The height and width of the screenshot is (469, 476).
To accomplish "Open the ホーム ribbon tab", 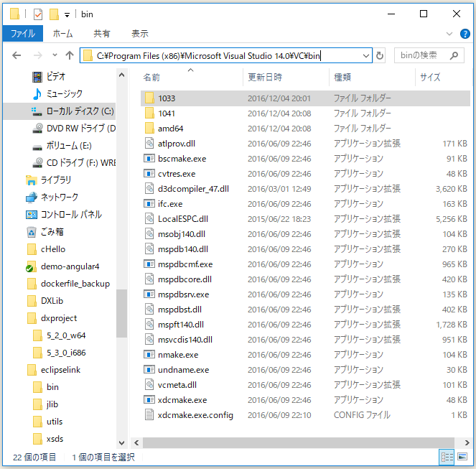I will [63, 34].
